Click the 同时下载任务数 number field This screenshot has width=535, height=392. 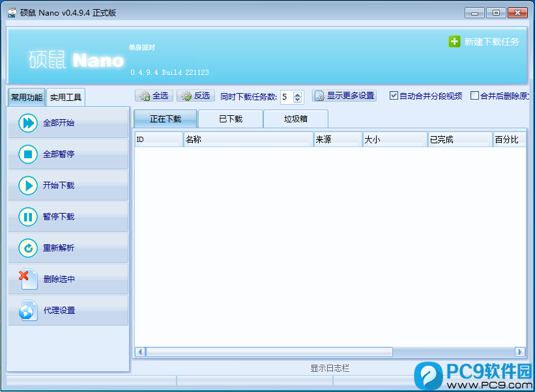tap(287, 97)
